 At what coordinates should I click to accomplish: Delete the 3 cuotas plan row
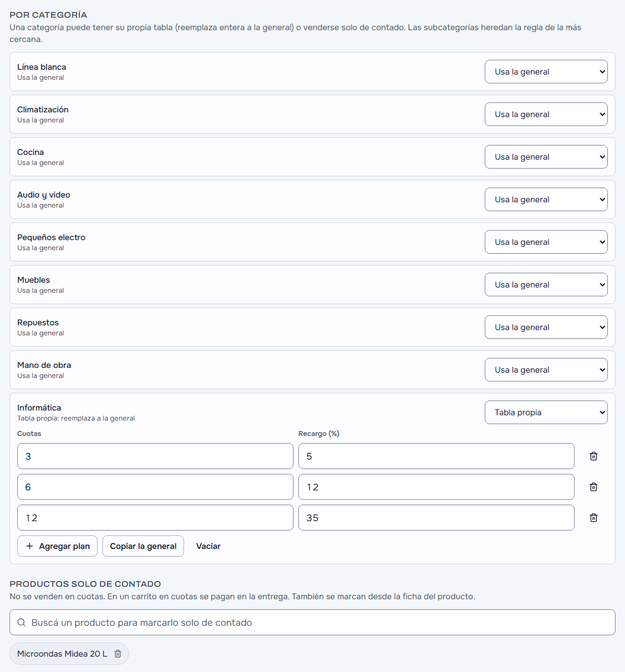[x=593, y=456]
